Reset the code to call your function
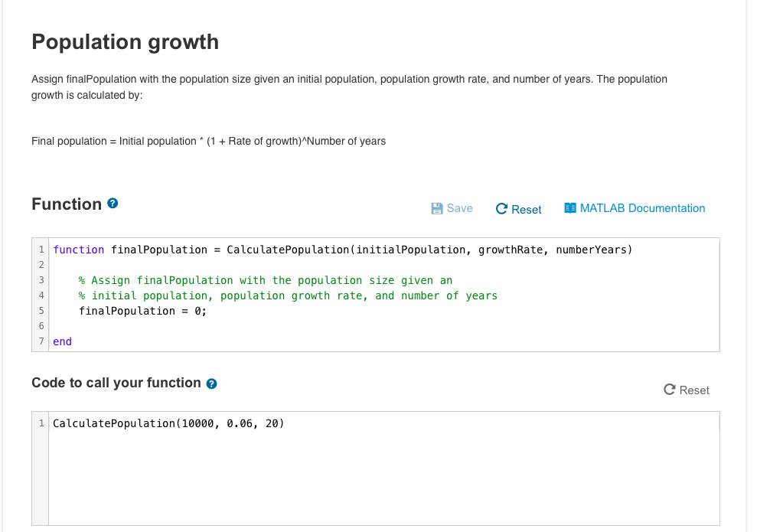770x532 pixels. [x=687, y=390]
